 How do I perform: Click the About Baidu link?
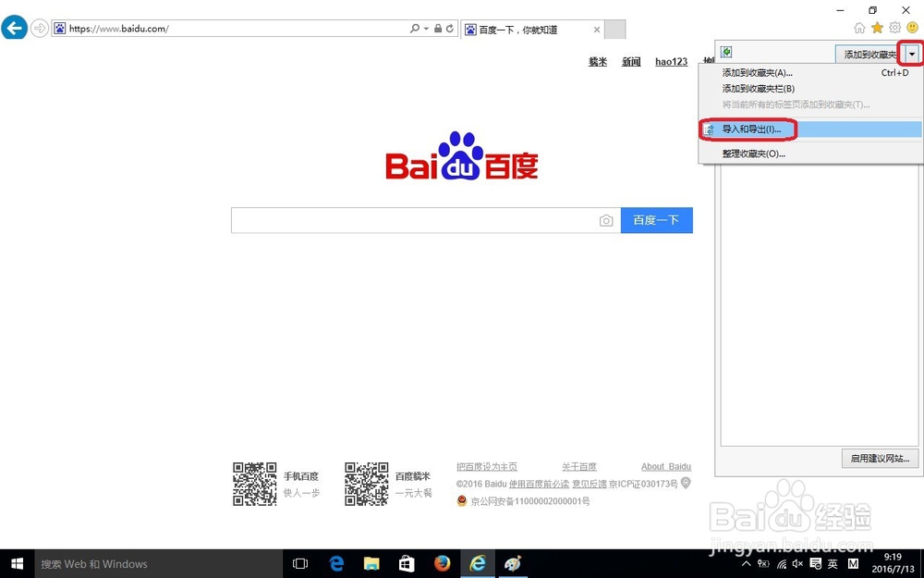(666, 466)
